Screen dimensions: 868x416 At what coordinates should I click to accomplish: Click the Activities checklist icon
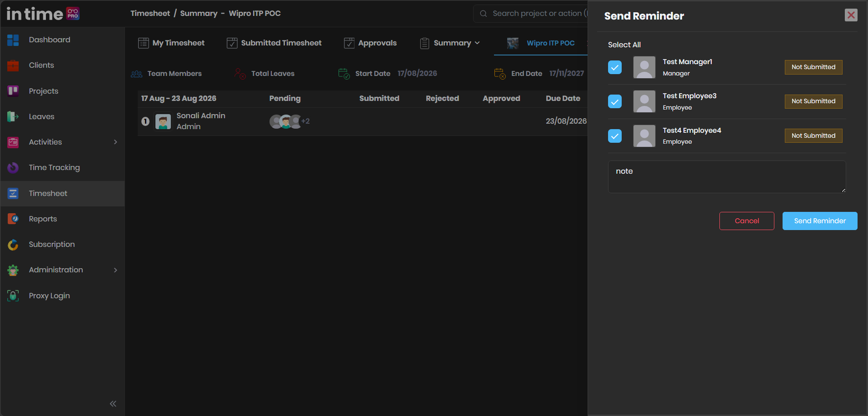pyautogui.click(x=13, y=142)
